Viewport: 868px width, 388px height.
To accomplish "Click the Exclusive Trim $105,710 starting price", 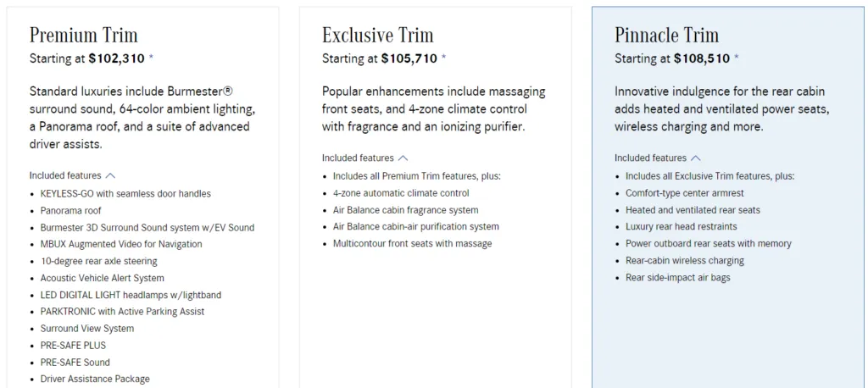I will pos(409,59).
